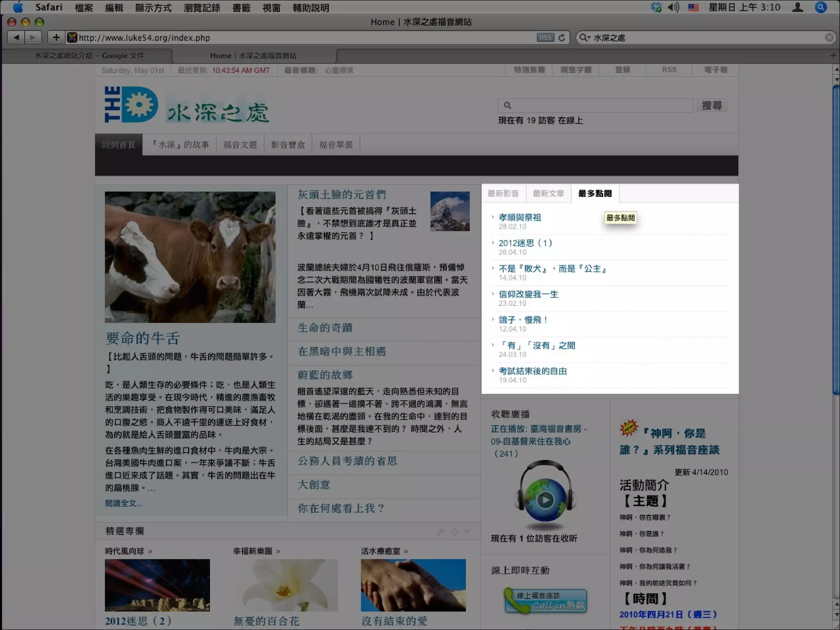Expand 時代風向球 column arrow
The width and height of the screenshot is (840, 630).
150,551
